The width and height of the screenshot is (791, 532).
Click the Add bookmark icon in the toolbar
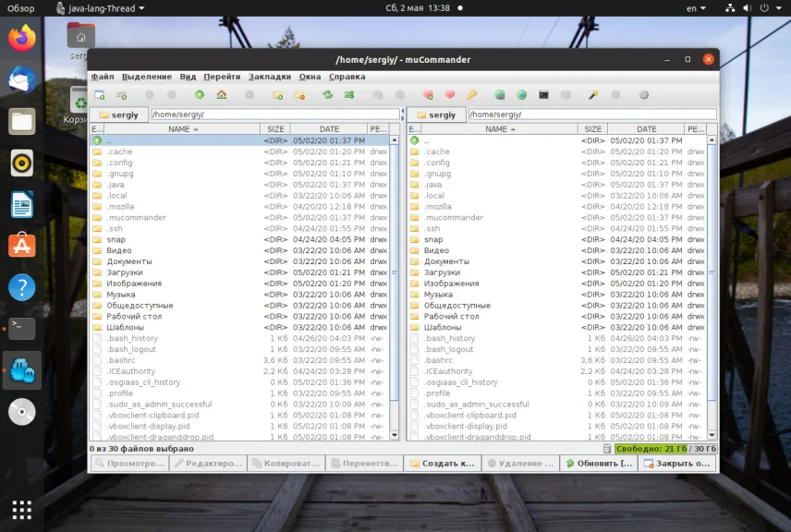click(428, 95)
